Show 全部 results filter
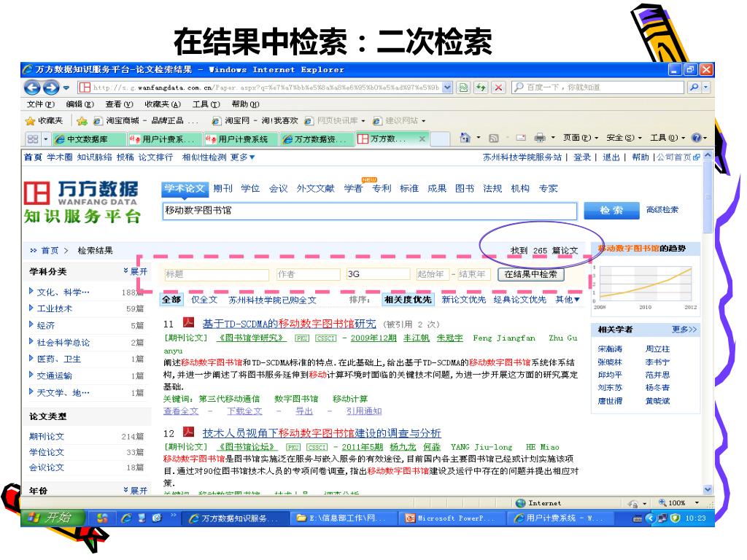 (x=171, y=300)
